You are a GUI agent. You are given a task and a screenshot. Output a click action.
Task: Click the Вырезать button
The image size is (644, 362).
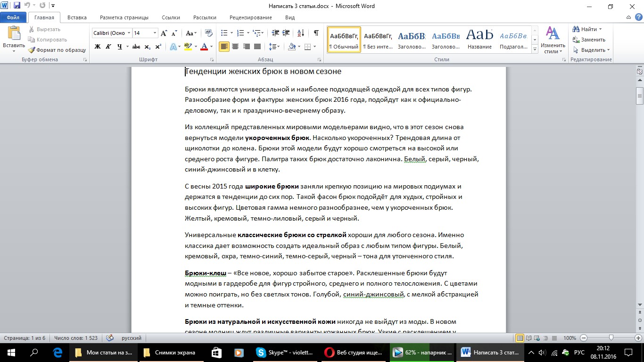[x=44, y=29]
